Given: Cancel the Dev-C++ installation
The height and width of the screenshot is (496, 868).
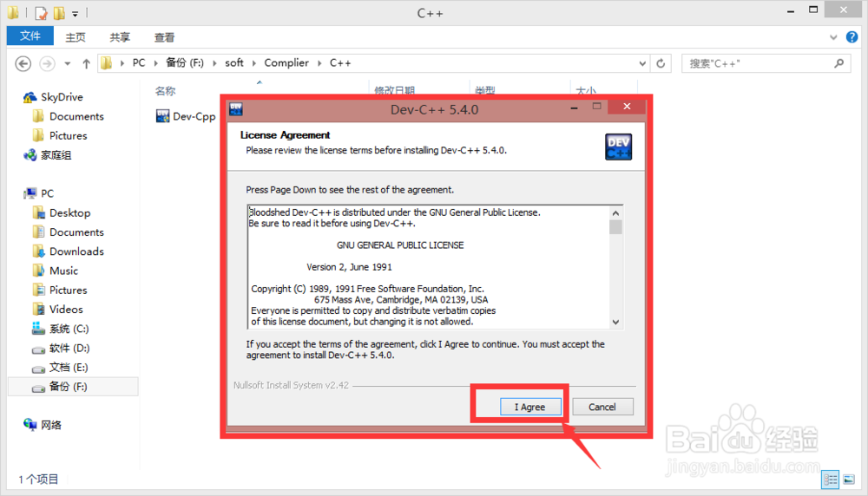Looking at the screenshot, I should pyautogui.click(x=602, y=407).
